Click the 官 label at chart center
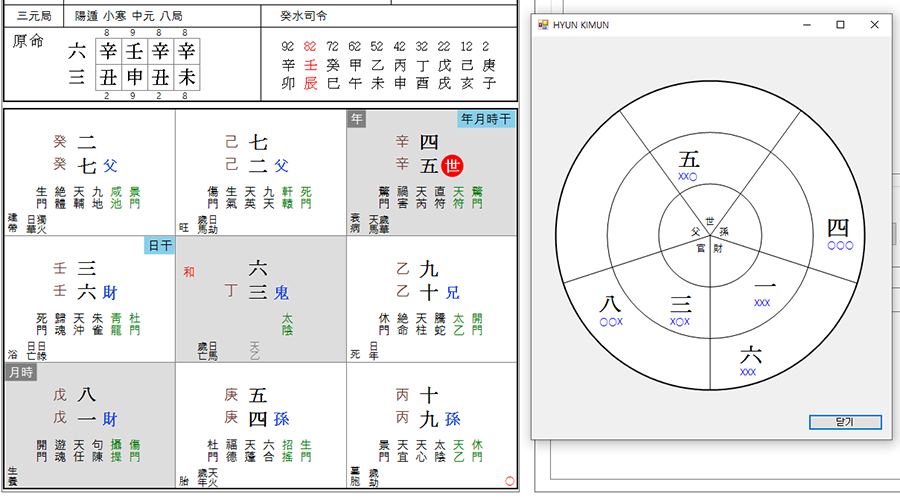The width and height of the screenshot is (900, 499). pos(700,248)
